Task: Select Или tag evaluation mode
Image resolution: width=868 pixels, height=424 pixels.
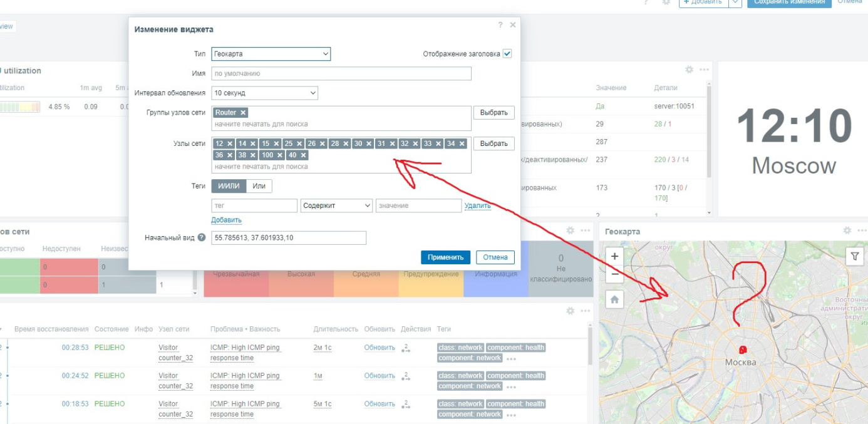Action: point(259,186)
